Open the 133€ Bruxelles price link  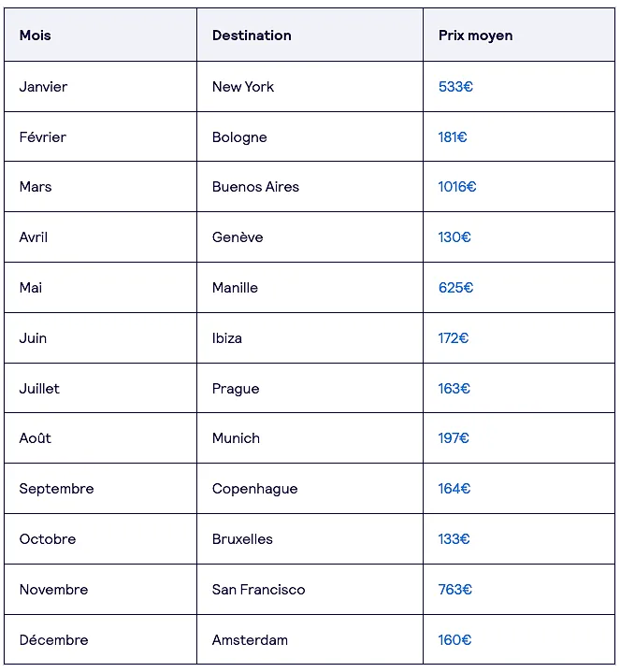[x=454, y=538]
